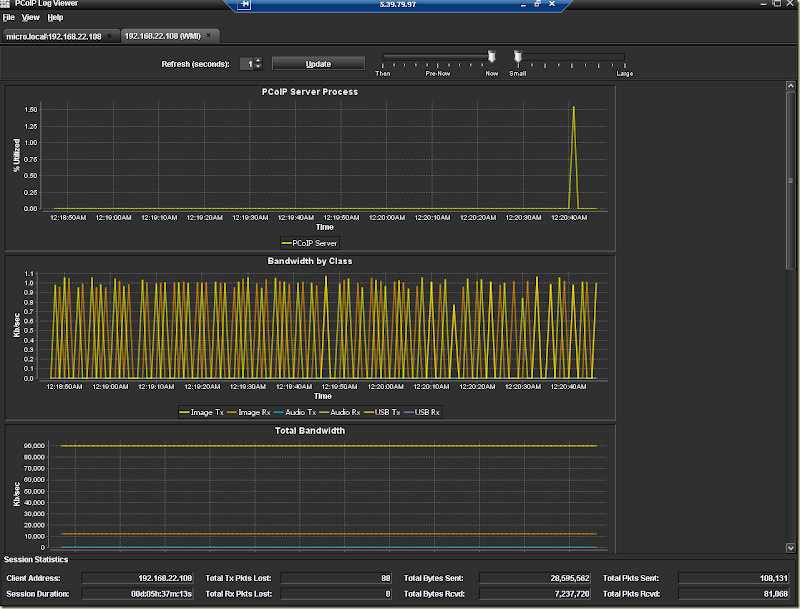Decrease refresh seconds with down arrow

[x=258, y=67]
